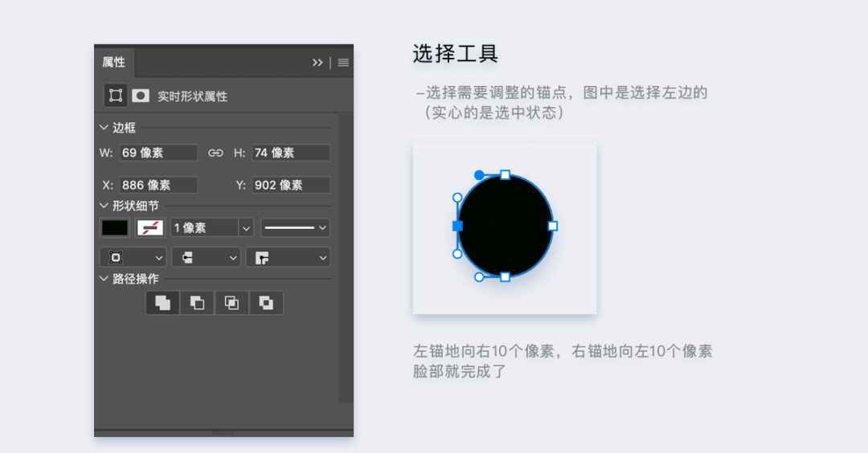Select the live shape bounding box icon
The image size is (868, 453).
click(x=116, y=96)
